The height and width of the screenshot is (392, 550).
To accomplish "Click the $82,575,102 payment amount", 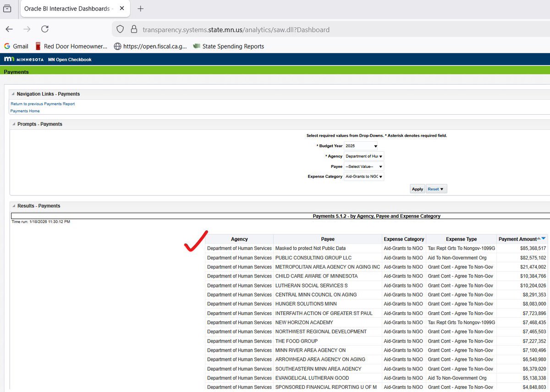I will pos(532,258).
